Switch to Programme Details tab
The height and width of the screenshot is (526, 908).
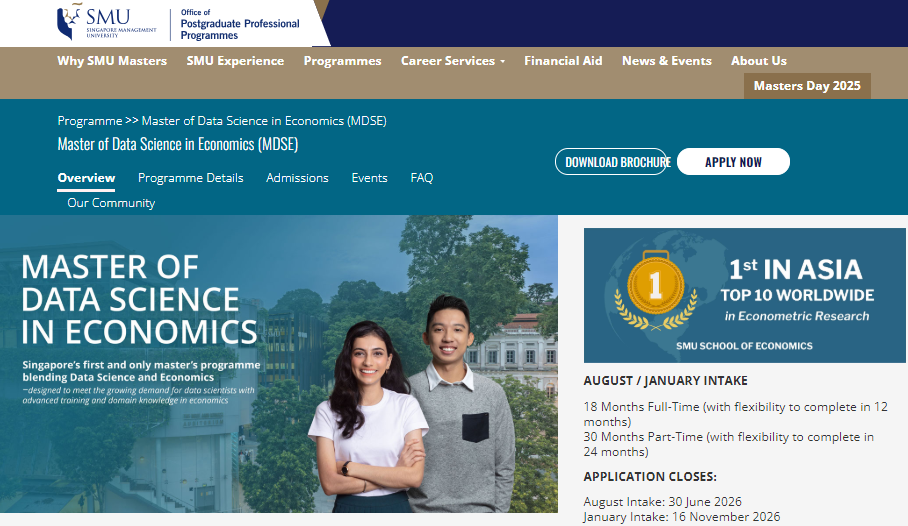pos(190,178)
